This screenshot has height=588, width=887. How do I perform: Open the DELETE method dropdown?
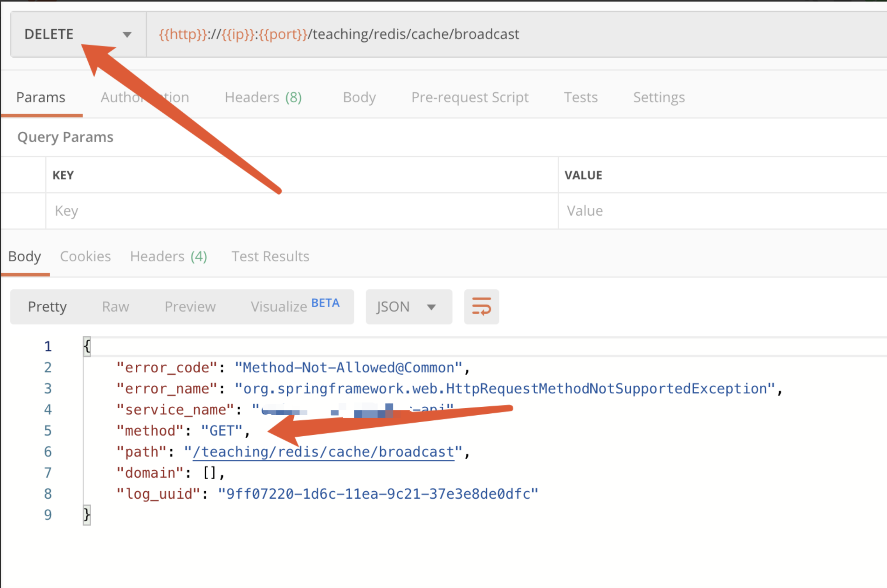127,34
